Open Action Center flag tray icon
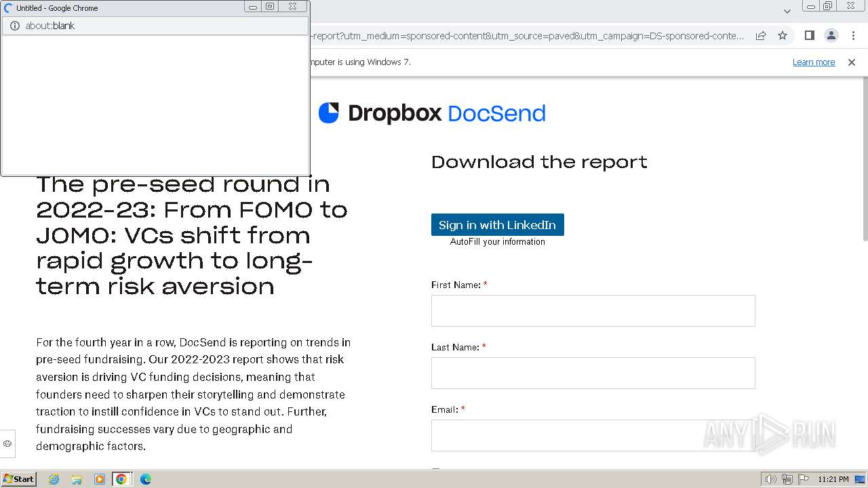The height and width of the screenshot is (488, 868). pyautogui.click(x=804, y=479)
